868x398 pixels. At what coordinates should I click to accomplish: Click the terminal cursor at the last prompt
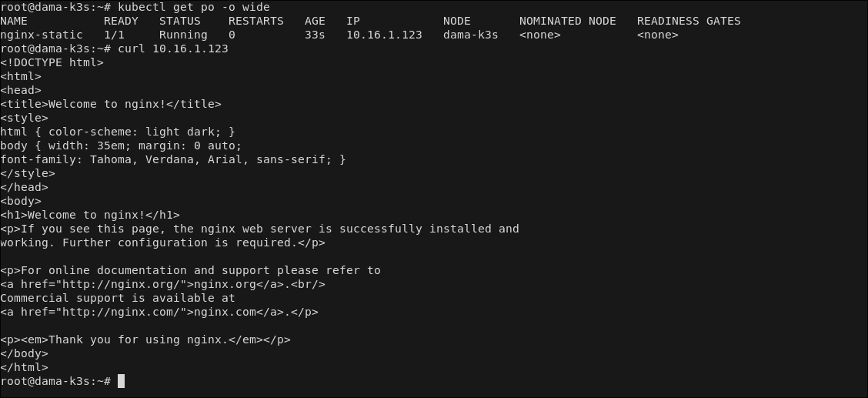click(x=121, y=382)
